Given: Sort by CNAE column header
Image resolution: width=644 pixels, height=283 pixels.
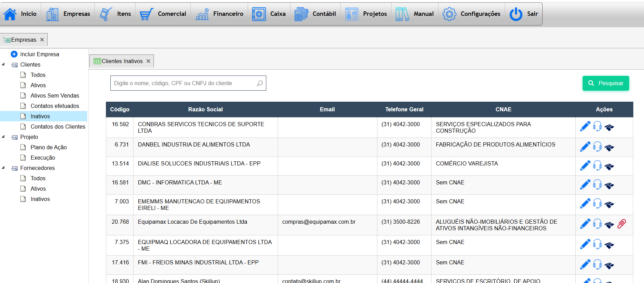Looking at the screenshot, I should [x=503, y=109].
